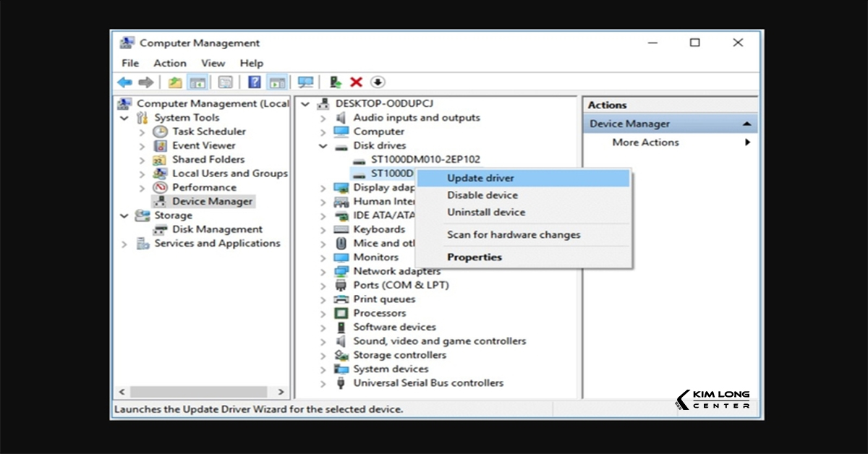Collapse the Device Manager actions section
The height and width of the screenshot is (454, 868).
click(x=746, y=124)
